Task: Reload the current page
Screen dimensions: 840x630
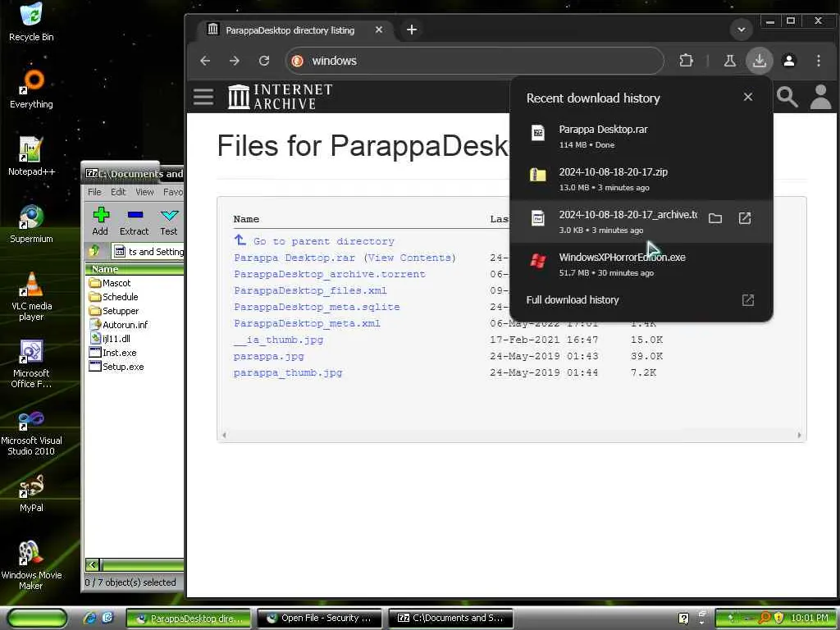Action: tap(264, 61)
